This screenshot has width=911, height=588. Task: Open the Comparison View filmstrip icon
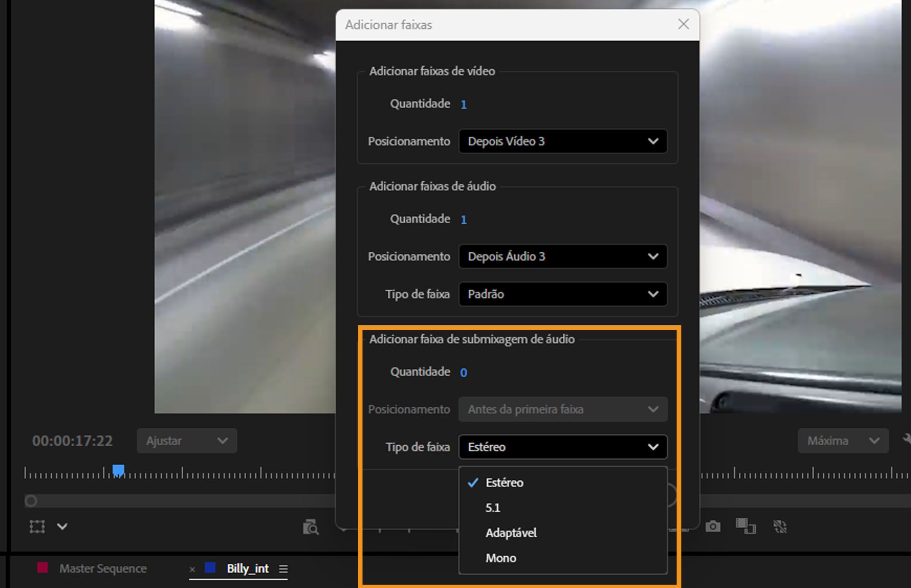(x=745, y=526)
